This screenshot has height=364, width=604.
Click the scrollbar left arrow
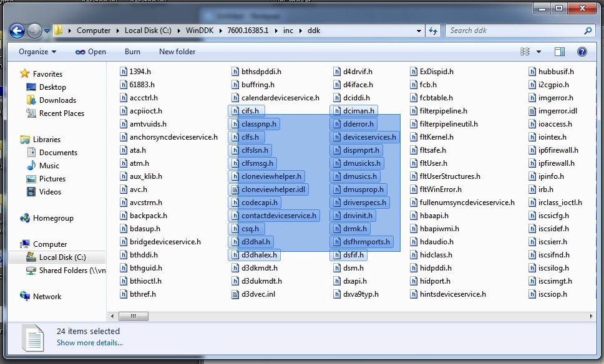112,316
